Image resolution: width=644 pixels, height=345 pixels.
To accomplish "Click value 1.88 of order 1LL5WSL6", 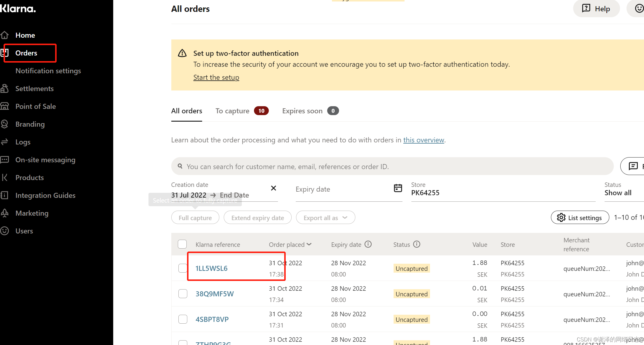I will (480, 263).
